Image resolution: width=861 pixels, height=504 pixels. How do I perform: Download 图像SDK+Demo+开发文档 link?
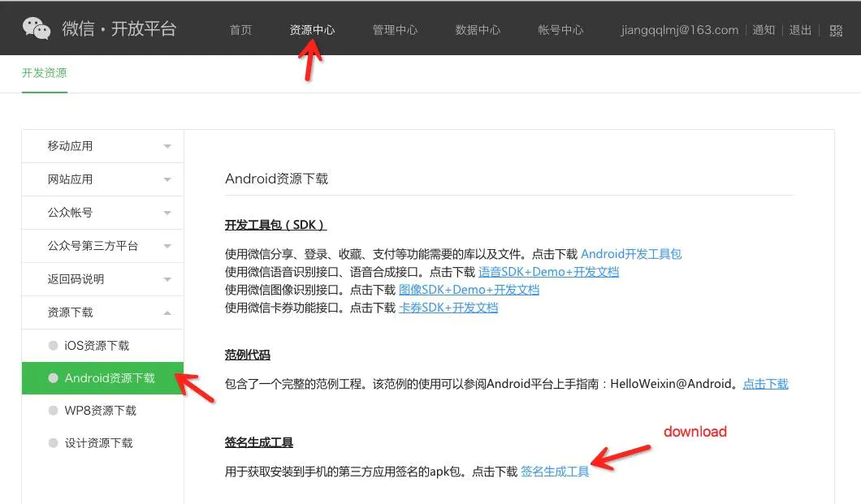tap(469, 290)
